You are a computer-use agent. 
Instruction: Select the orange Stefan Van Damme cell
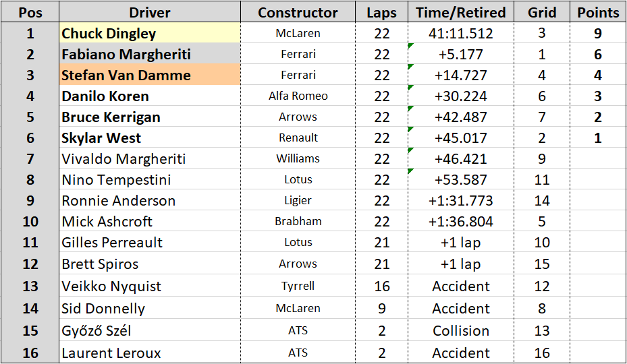coord(150,75)
